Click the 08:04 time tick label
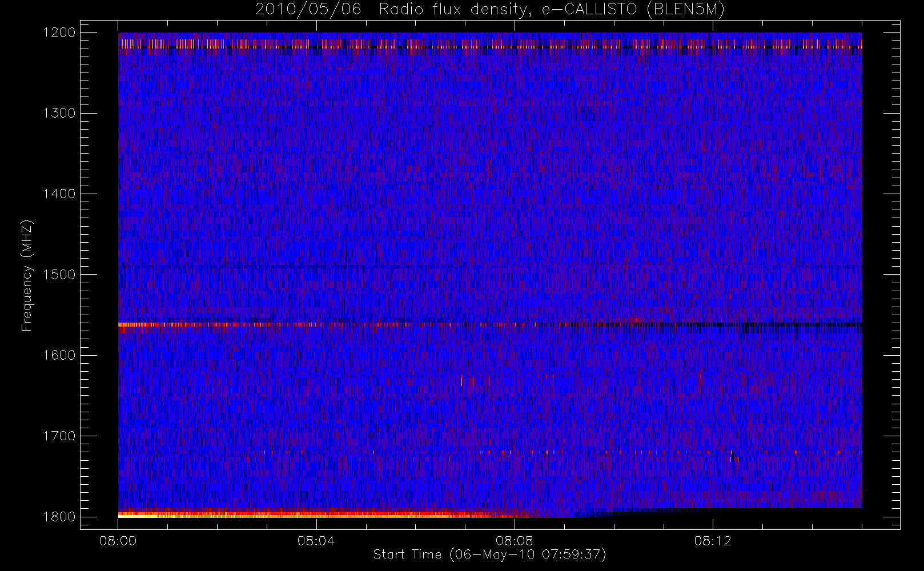The height and width of the screenshot is (571, 924). pyautogui.click(x=316, y=541)
